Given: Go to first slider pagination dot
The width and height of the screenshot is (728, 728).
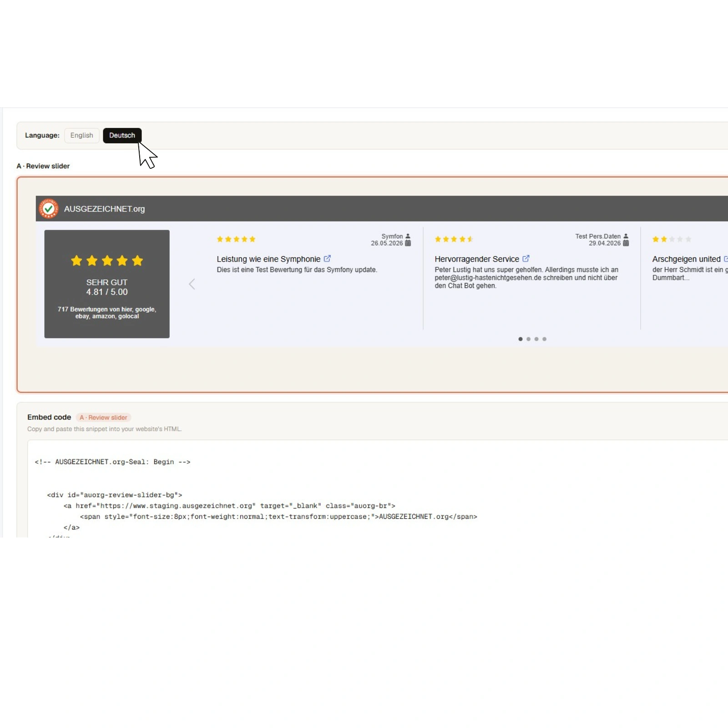Looking at the screenshot, I should [521, 339].
